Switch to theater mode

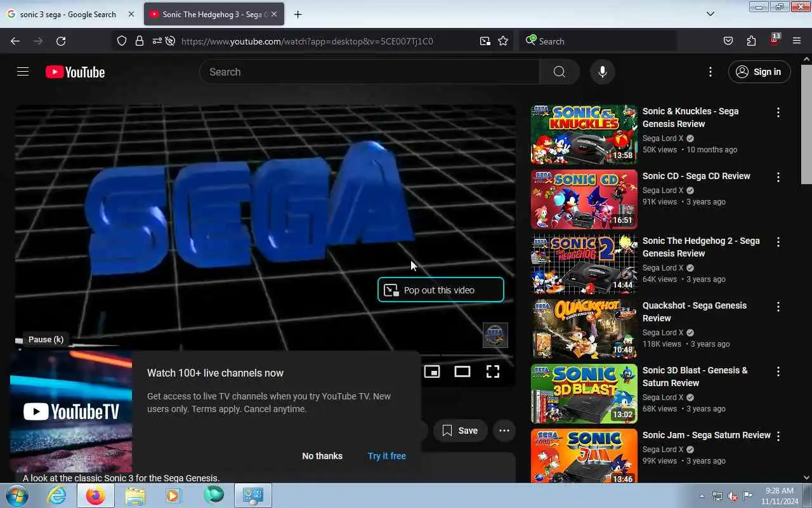click(462, 371)
